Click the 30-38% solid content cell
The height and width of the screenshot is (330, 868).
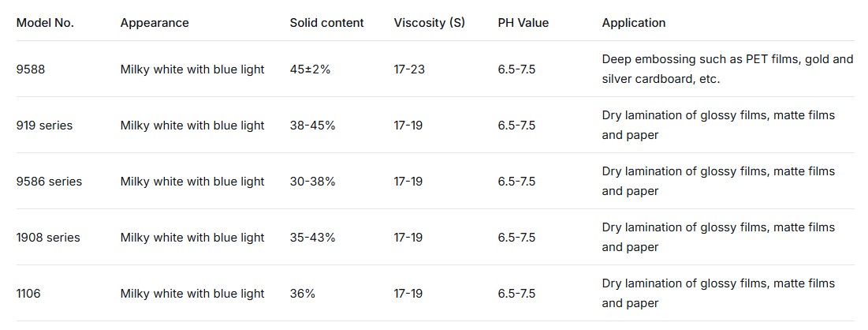312,182
